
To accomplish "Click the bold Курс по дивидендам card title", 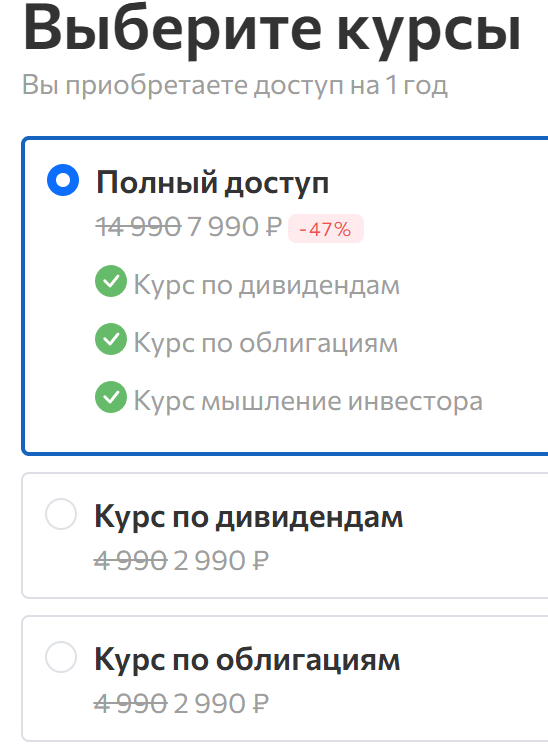I will click(x=248, y=517).
